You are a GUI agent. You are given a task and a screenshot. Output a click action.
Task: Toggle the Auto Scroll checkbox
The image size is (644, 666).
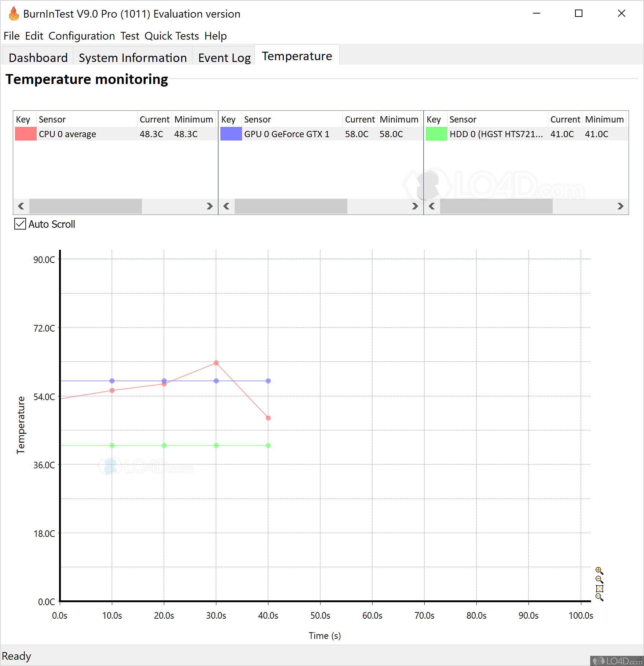point(20,224)
